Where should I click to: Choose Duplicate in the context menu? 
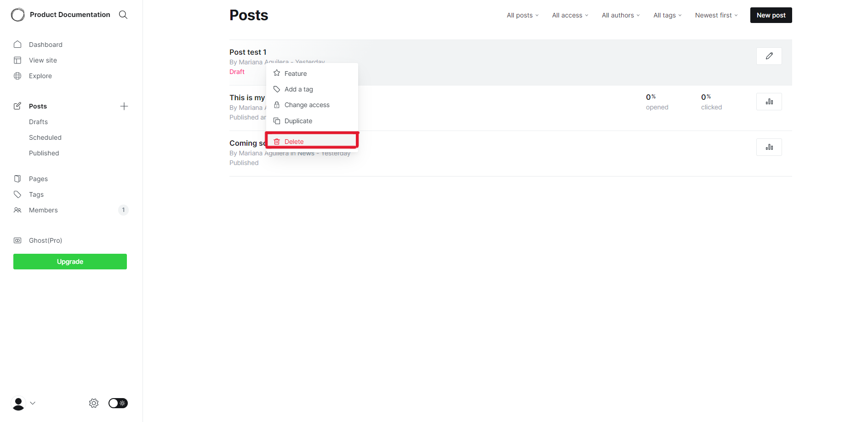(298, 121)
